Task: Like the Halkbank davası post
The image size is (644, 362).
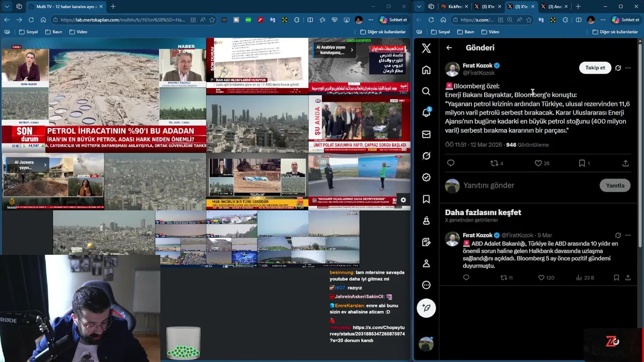Action: coord(541,278)
